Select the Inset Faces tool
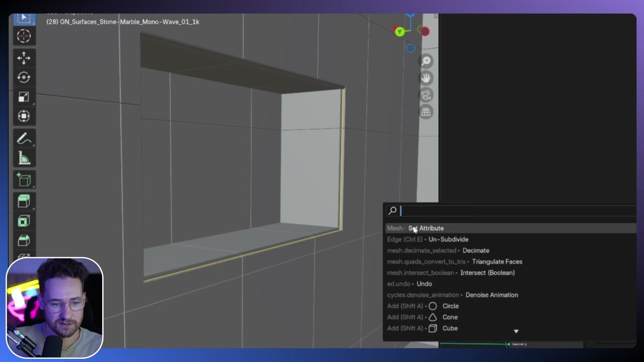Viewport: 644px width, 362px height. (x=24, y=221)
